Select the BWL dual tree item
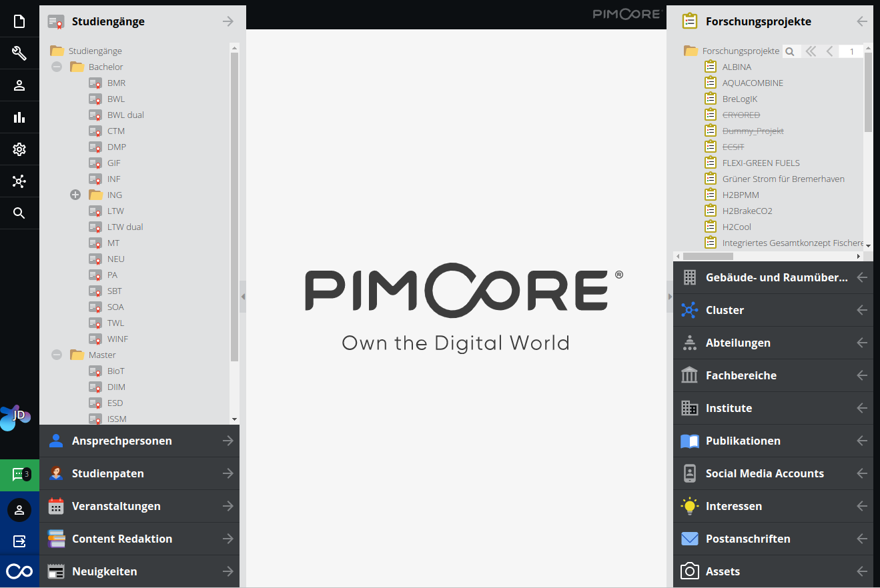 point(125,115)
